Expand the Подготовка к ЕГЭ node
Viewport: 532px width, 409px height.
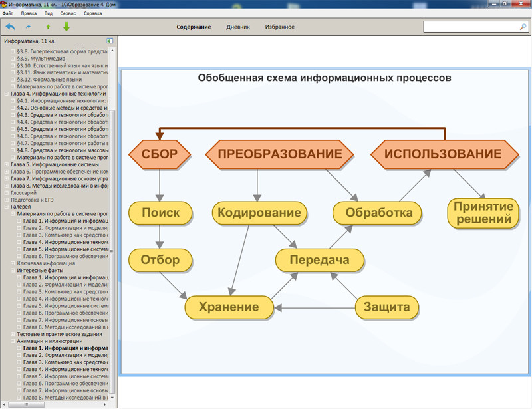point(6,200)
